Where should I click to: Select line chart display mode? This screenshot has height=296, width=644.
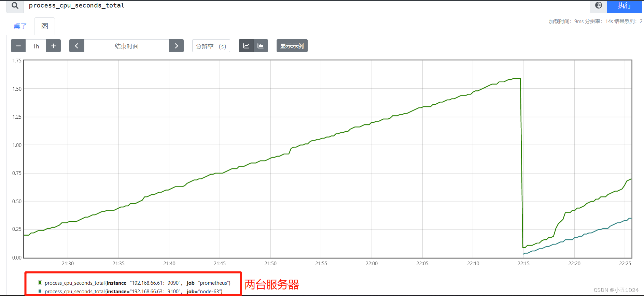coord(246,46)
